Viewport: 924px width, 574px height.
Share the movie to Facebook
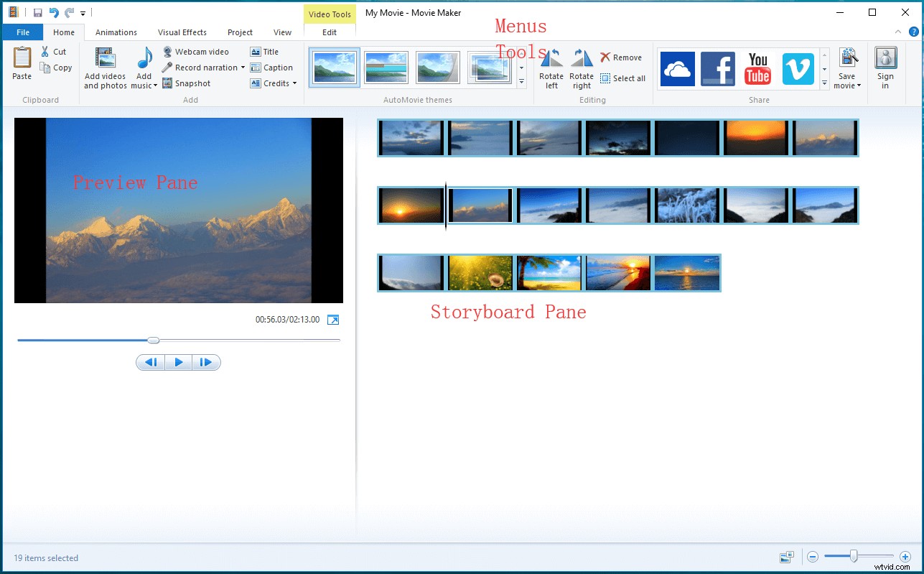coord(717,68)
